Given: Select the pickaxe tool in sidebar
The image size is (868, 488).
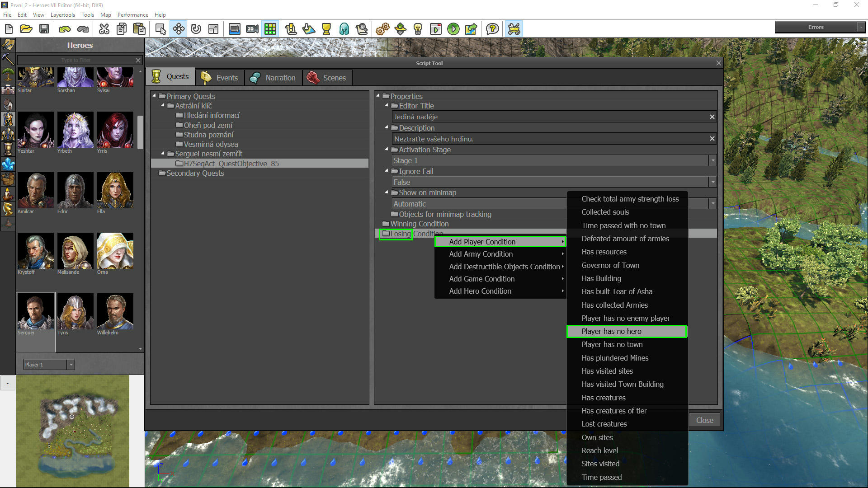Looking at the screenshot, I should [8, 59].
